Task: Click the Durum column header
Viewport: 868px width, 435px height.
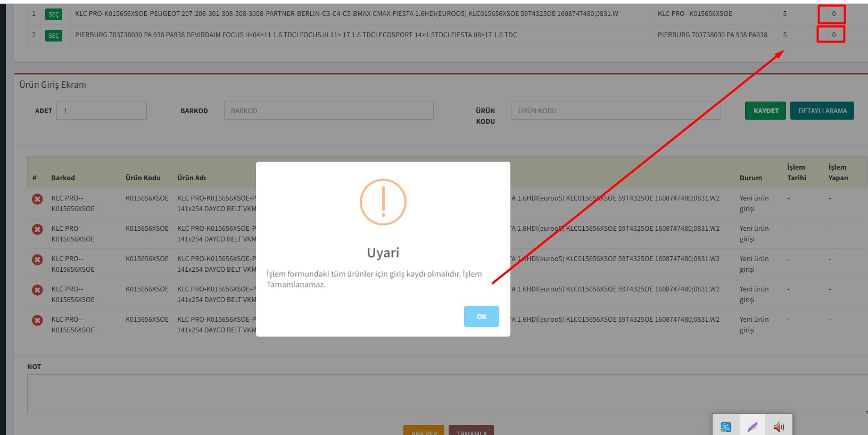Action: (750, 178)
